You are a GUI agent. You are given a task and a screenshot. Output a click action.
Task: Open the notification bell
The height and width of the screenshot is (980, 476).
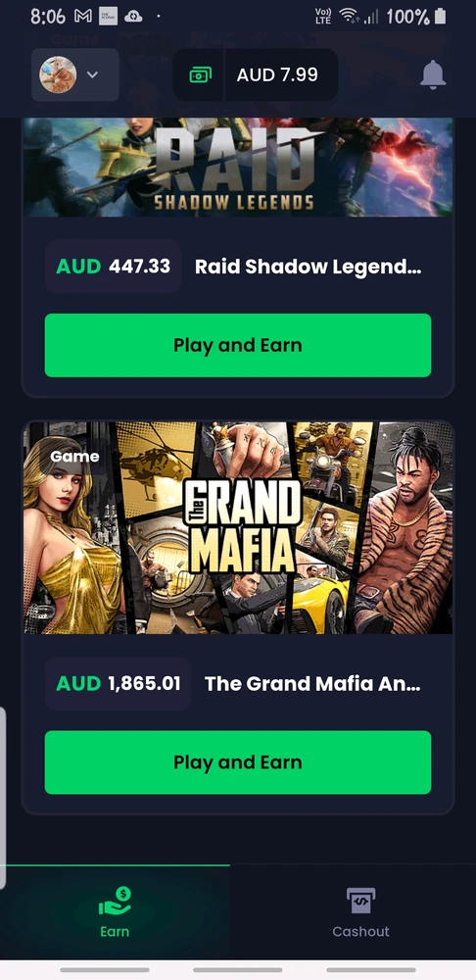pos(433,75)
